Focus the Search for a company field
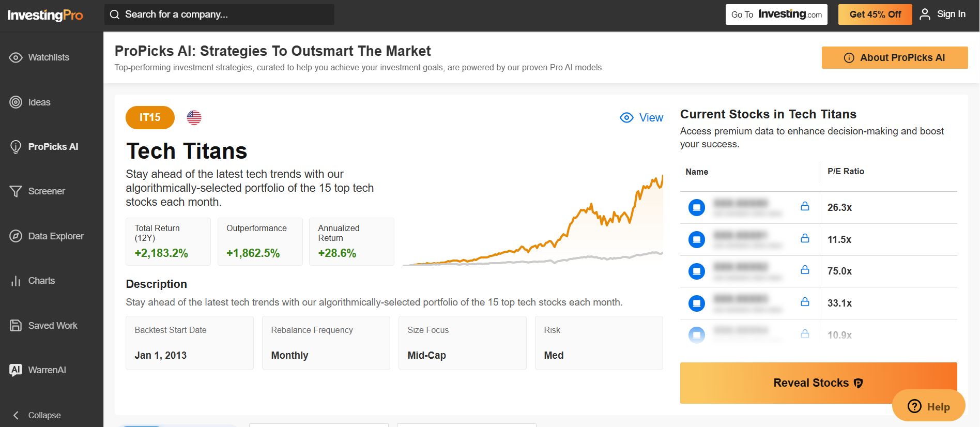Screen dimensions: 980x427 [x=220, y=14]
